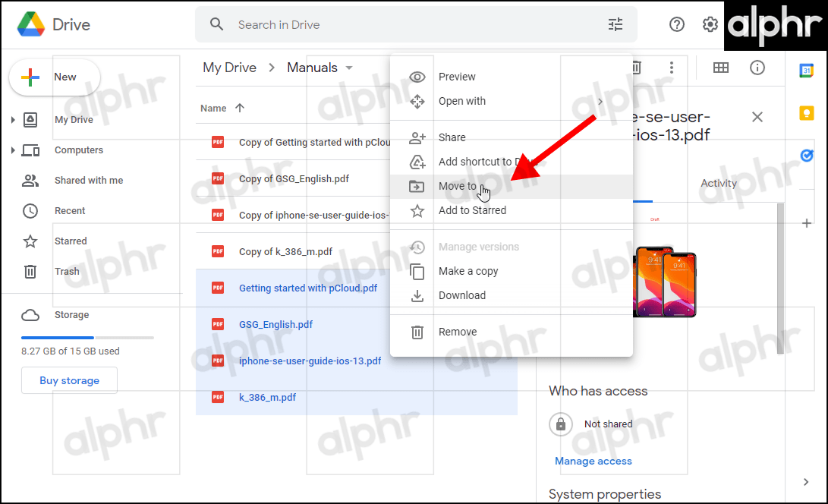Open Google Calendar from the side panel
The image size is (828, 504).
click(807, 70)
